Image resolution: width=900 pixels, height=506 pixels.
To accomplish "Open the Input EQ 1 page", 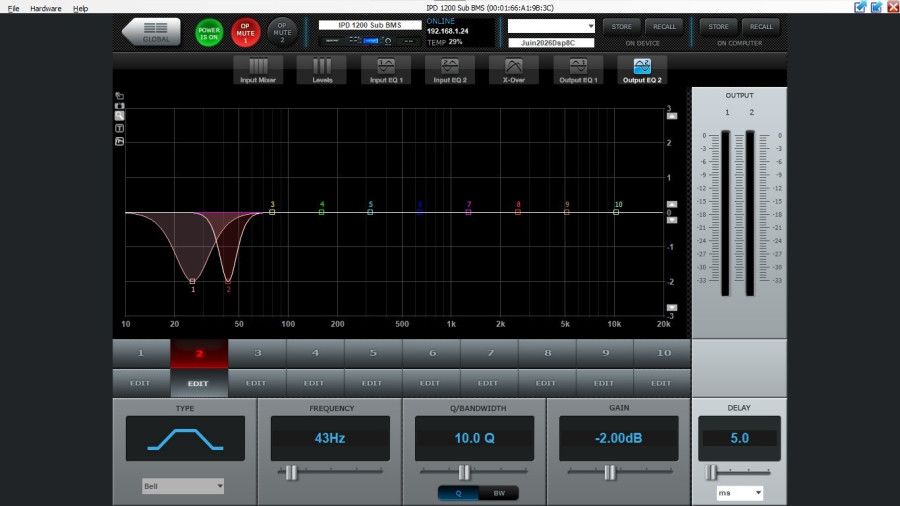I will coord(386,71).
